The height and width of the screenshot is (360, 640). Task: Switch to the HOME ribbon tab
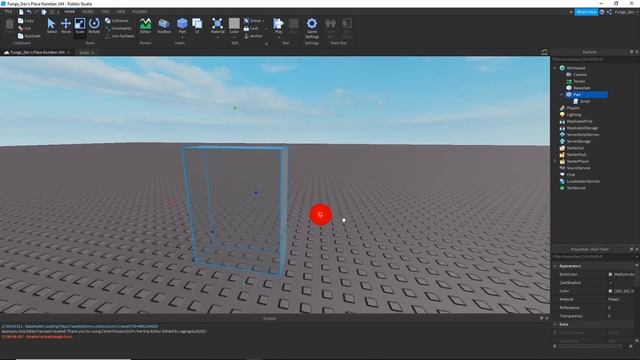point(69,12)
